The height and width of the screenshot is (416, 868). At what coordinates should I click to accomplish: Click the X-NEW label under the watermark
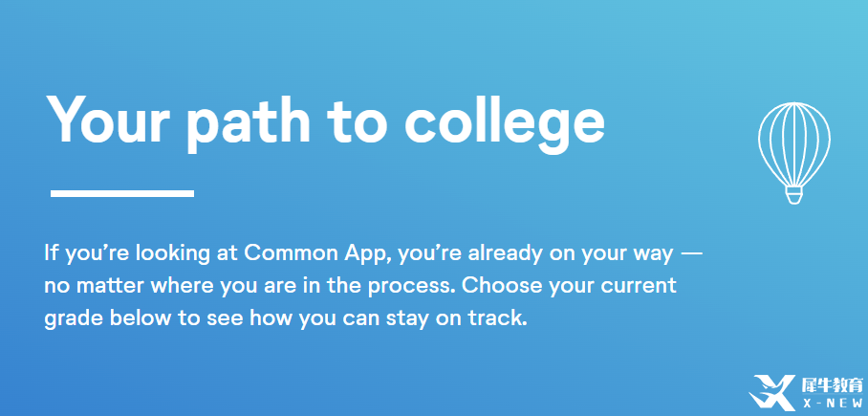pyautogui.click(x=832, y=404)
